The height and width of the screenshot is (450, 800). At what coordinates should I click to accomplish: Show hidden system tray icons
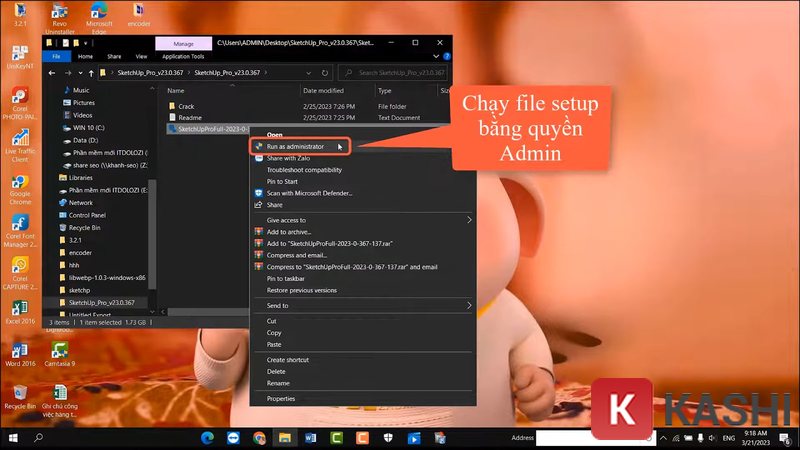[x=663, y=438]
